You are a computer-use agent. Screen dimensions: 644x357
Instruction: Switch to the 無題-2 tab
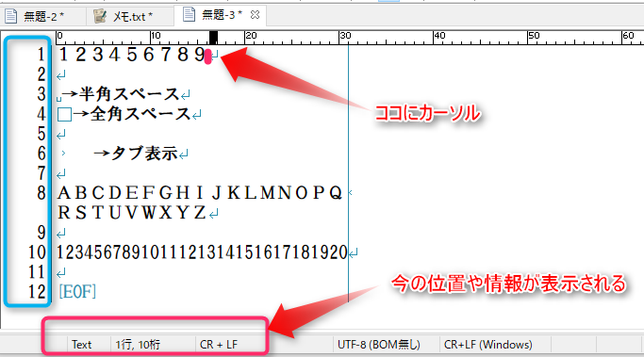(43, 16)
